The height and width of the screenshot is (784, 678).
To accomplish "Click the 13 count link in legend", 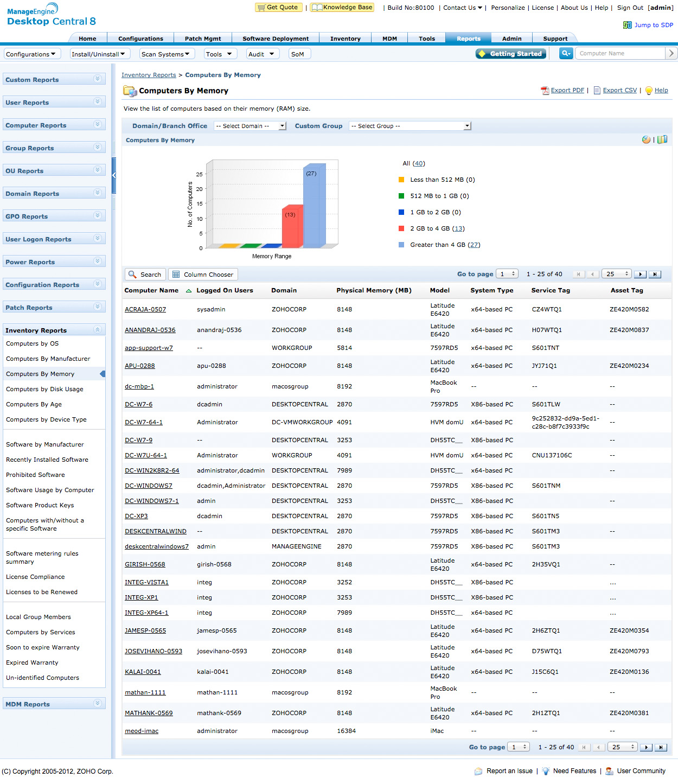I will pyautogui.click(x=458, y=228).
